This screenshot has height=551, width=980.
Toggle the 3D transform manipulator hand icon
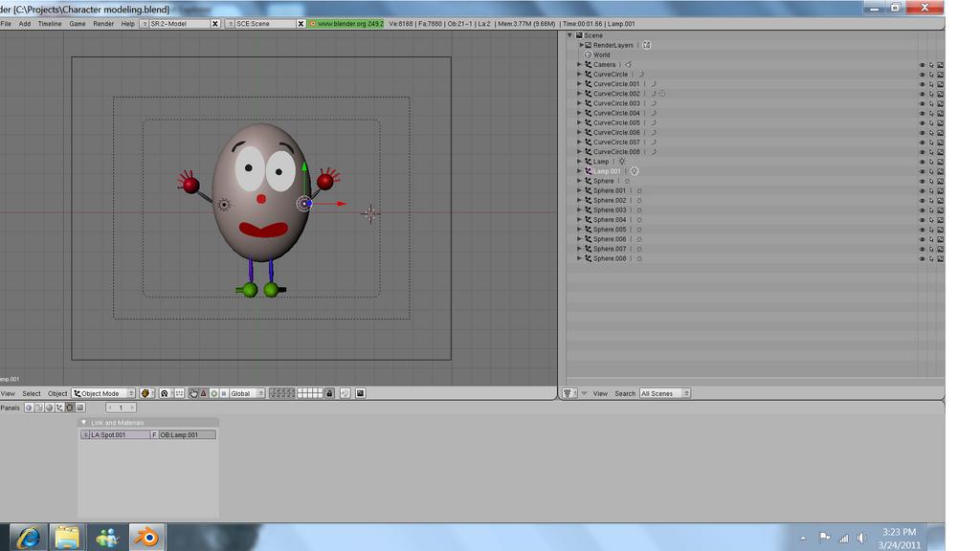193,393
